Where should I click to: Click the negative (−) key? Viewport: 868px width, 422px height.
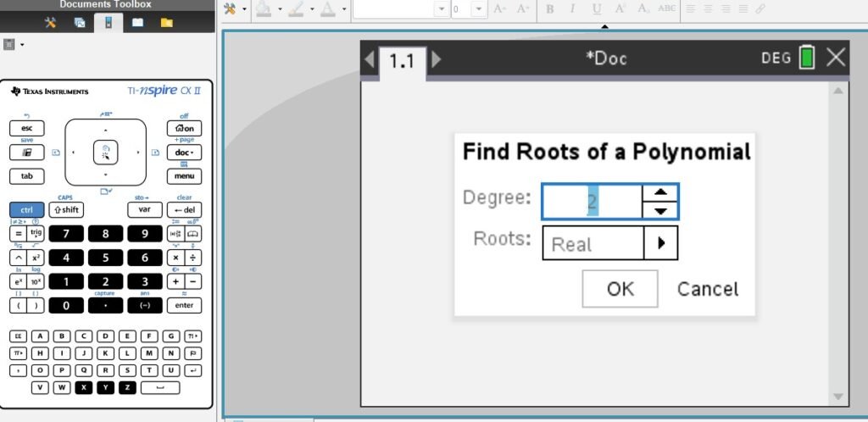(x=144, y=305)
